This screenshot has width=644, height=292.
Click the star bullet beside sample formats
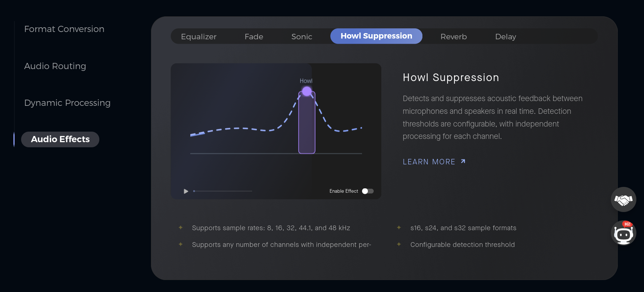399,228
